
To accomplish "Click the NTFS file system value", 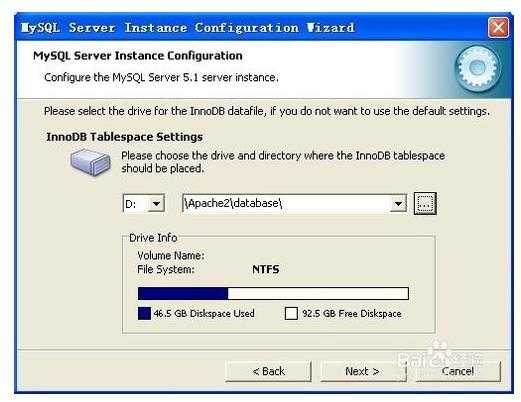I will coord(266,269).
